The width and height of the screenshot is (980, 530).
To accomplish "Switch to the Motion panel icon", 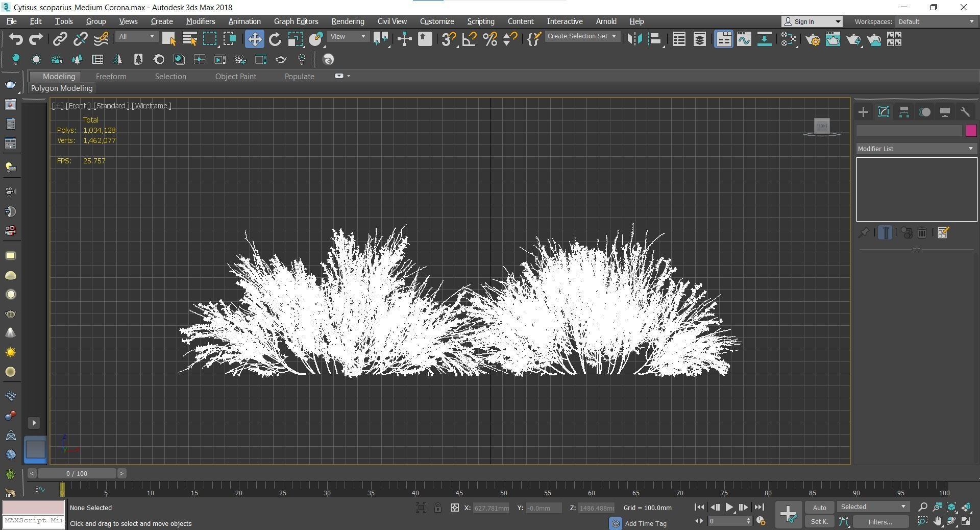I will [924, 112].
